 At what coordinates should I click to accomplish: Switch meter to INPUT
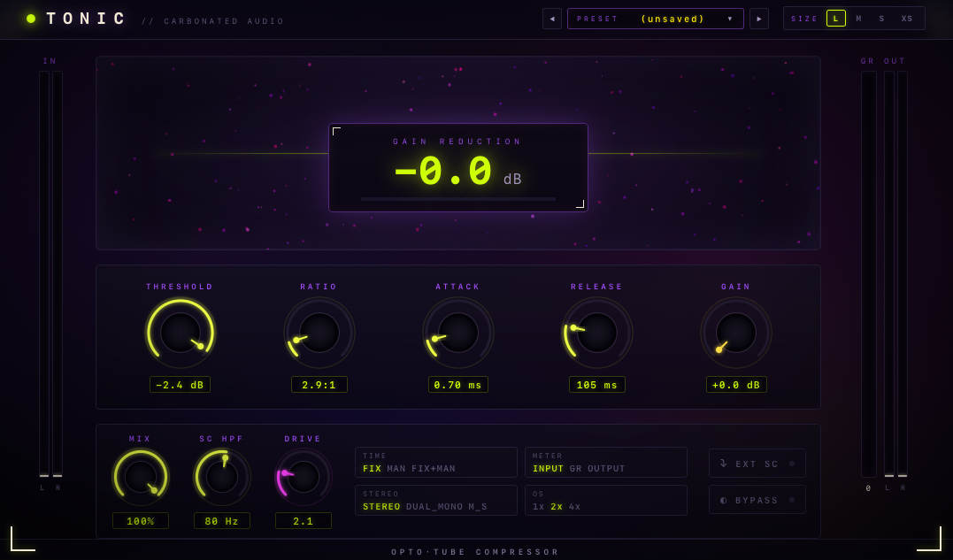coord(549,469)
